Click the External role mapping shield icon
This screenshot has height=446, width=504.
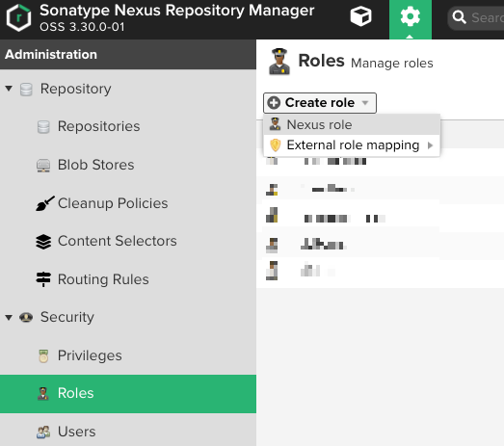tap(276, 145)
